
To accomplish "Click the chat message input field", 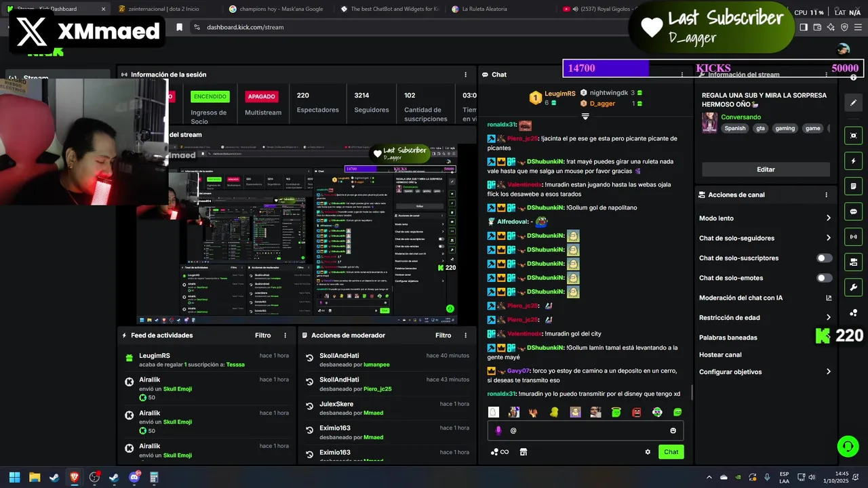I will [x=585, y=430].
